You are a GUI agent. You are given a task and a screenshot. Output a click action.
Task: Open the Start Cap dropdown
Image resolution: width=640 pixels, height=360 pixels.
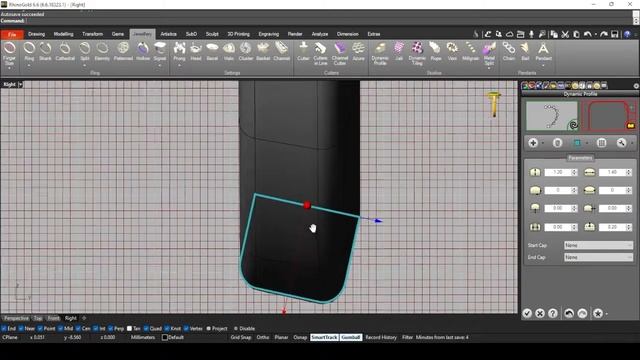tap(598, 245)
